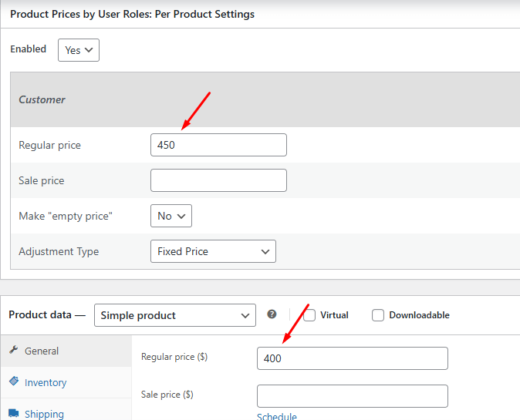Check the Downloadable checkbox
This screenshot has height=420, width=520.
point(378,315)
